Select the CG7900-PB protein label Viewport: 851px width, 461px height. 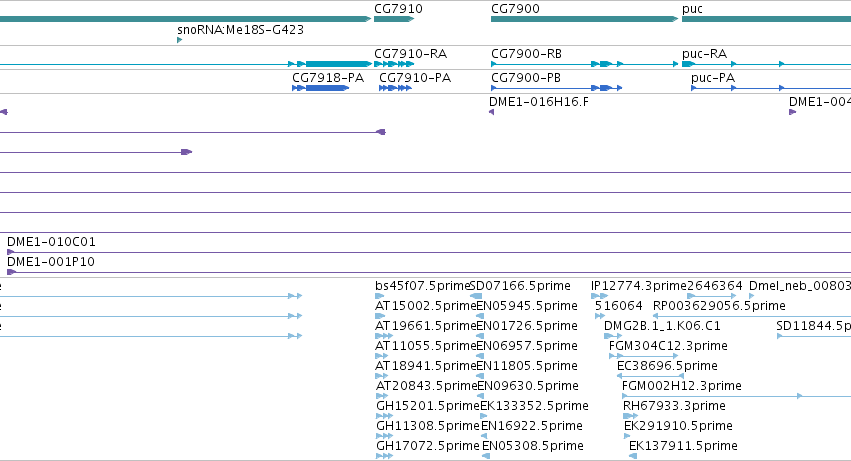point(526,78)
